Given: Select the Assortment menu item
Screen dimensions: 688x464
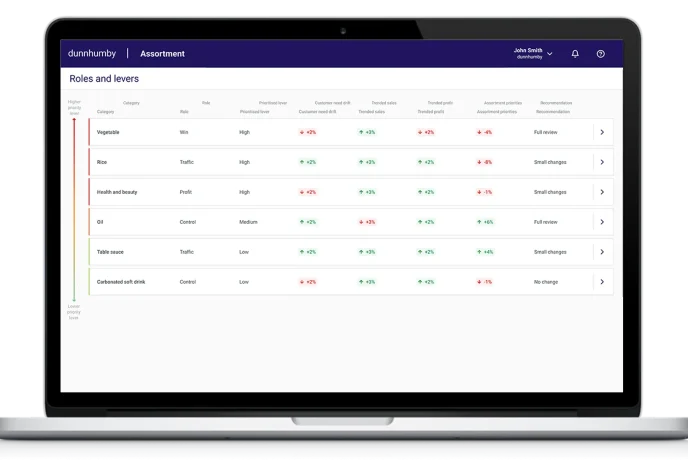Looking at the screenshot, I should [162, 54].
